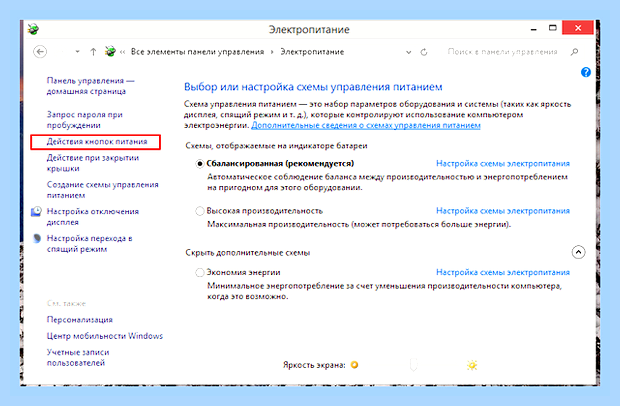Viewport: 620px width, 406px height.
Task: Select 'Сбалансированная (рекомендуется)' radio button
Action: (200, 164)
